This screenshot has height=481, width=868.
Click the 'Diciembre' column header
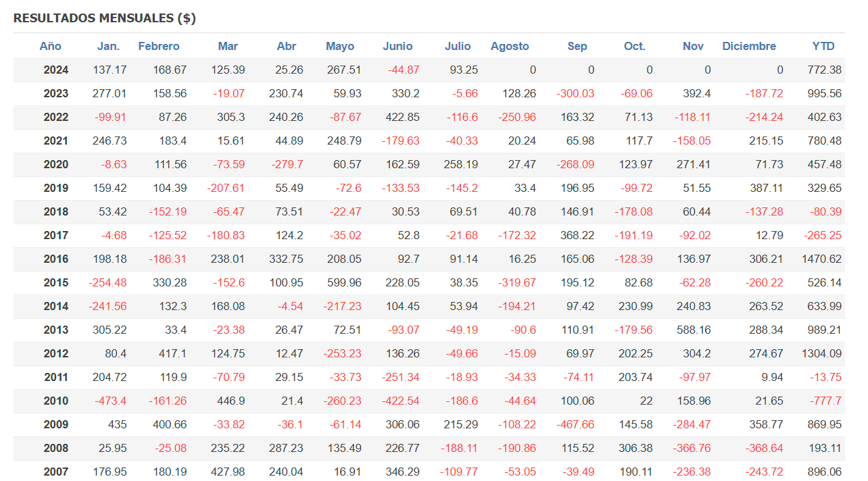pos(749,46)
